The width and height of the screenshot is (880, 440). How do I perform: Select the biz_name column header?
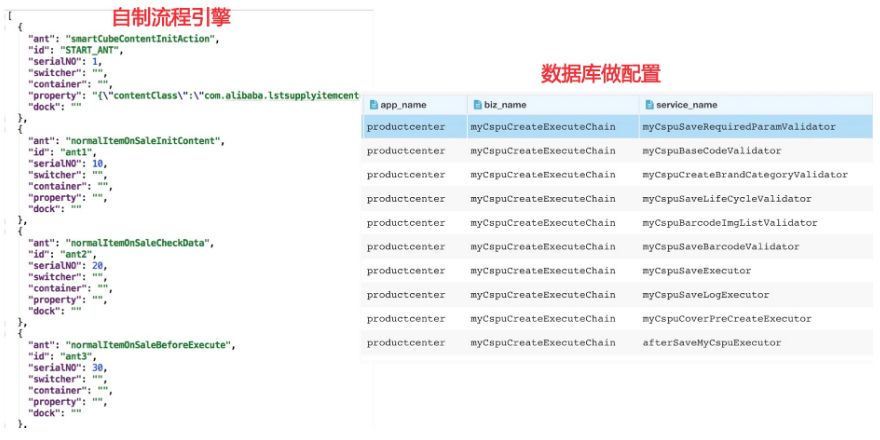pyautogui.click(x=500, y=104)
